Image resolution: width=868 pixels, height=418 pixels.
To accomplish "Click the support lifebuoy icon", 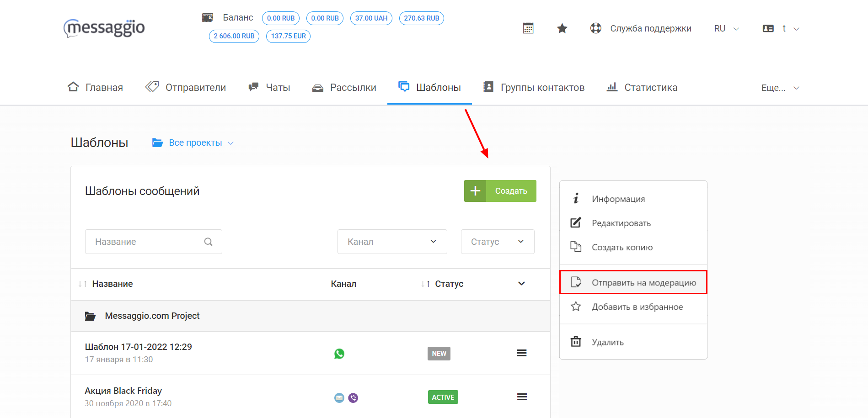I will [x=595, y=28].
